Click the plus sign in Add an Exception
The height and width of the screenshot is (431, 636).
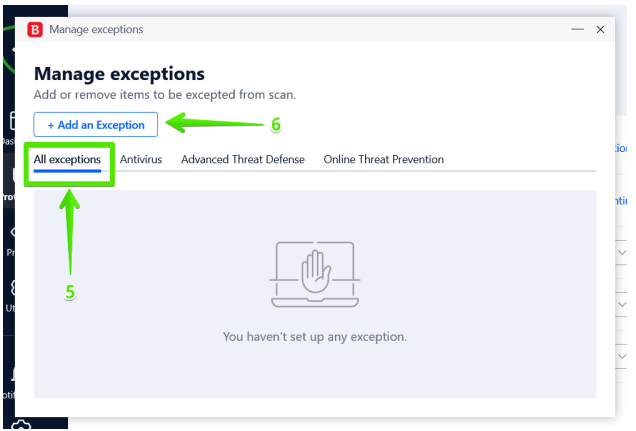pos(51,125)
